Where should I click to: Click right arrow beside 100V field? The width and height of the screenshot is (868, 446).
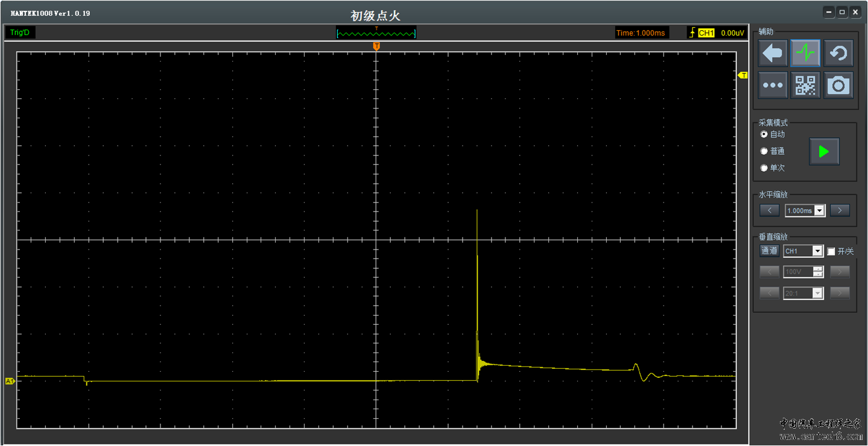[840, 272]
